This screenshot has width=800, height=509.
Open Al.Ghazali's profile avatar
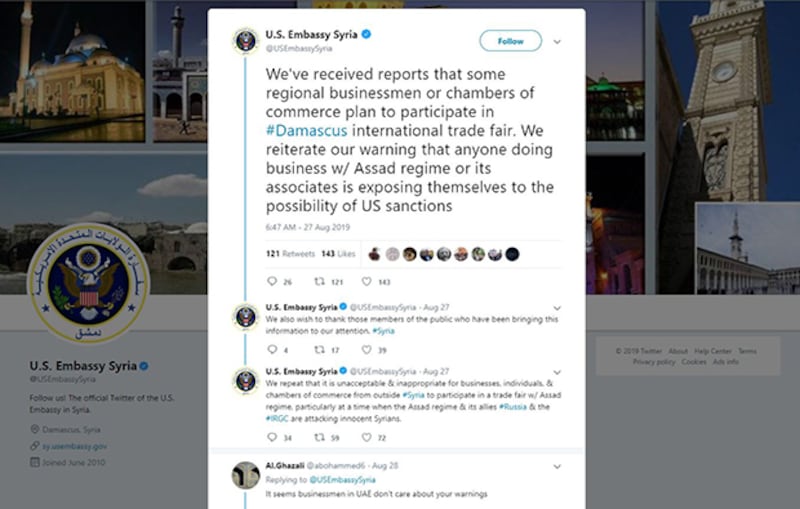pos(246,475)
